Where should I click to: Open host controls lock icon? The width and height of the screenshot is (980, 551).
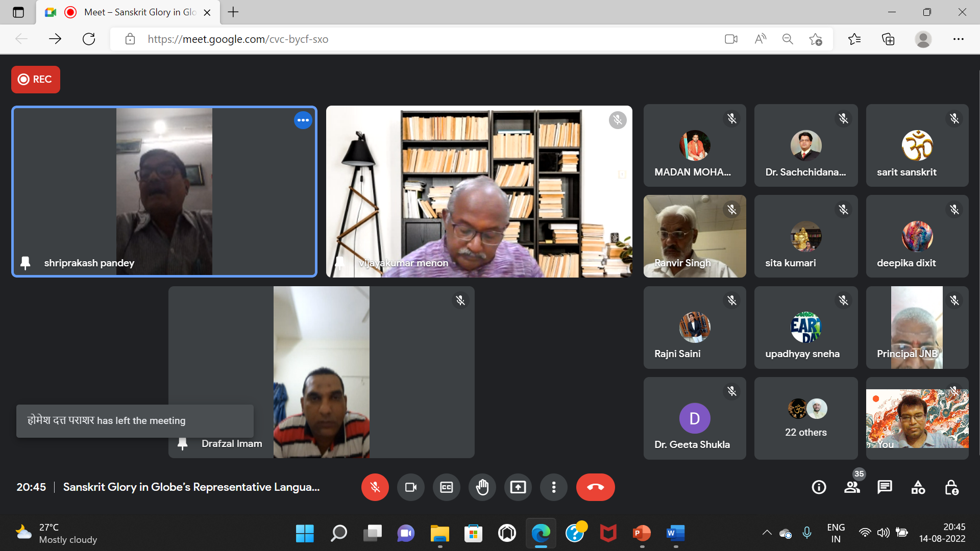[951, 487]
